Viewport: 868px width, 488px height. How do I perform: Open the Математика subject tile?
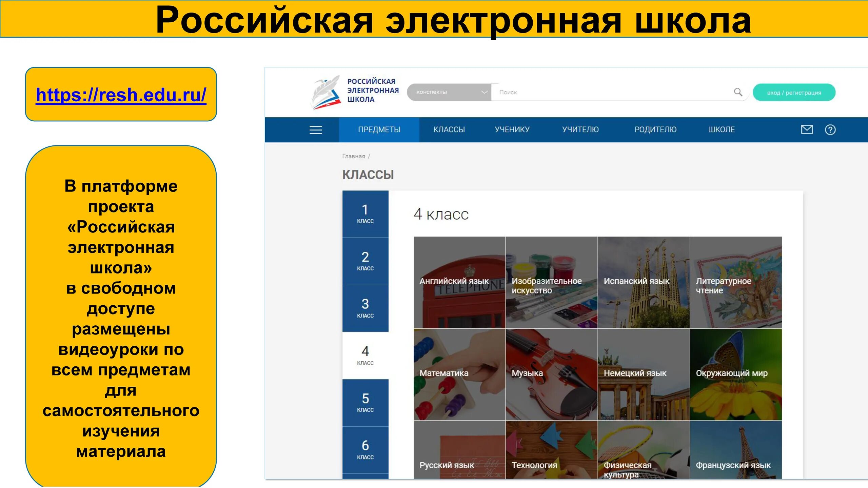(x=459, y=375)
